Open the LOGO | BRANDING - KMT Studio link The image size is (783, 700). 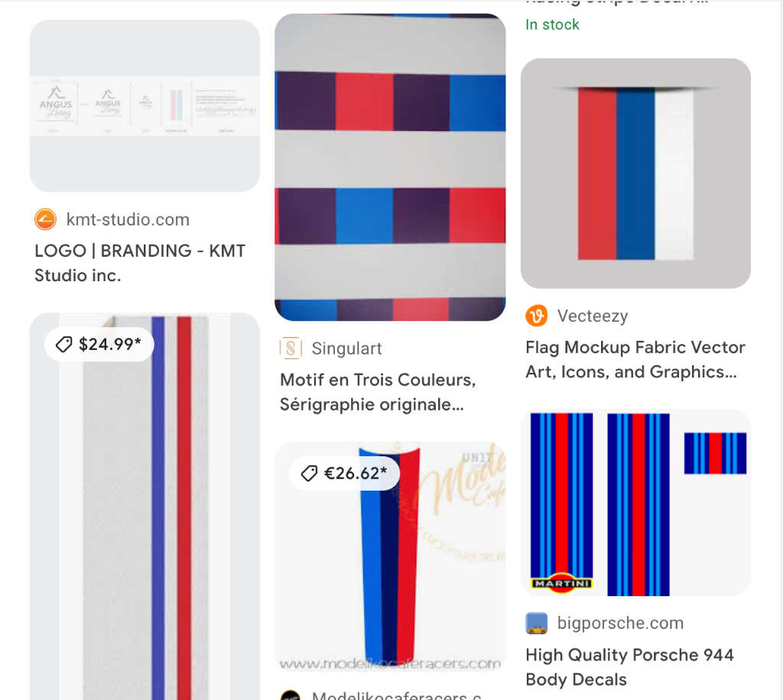coord(140,263)
